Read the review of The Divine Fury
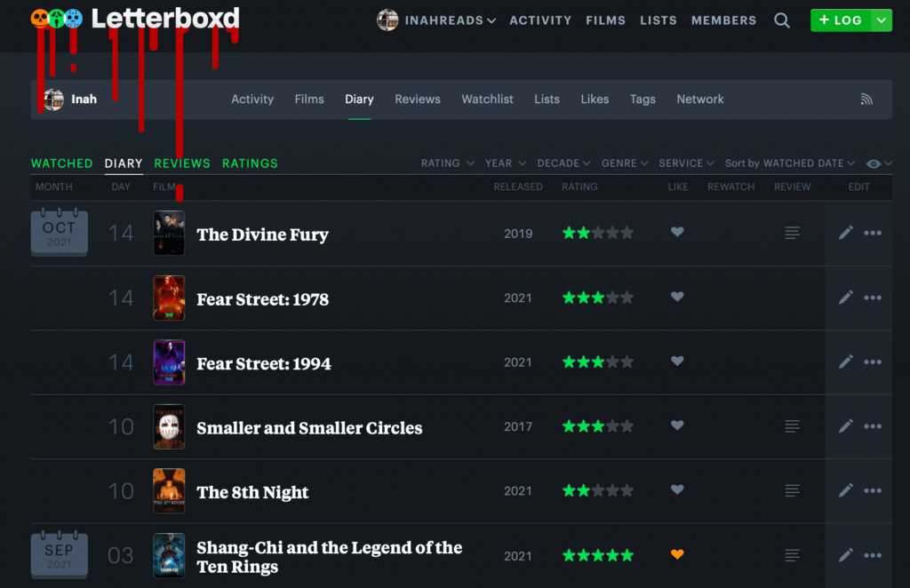This screenshot has width=910, height=588. (792, 233)
